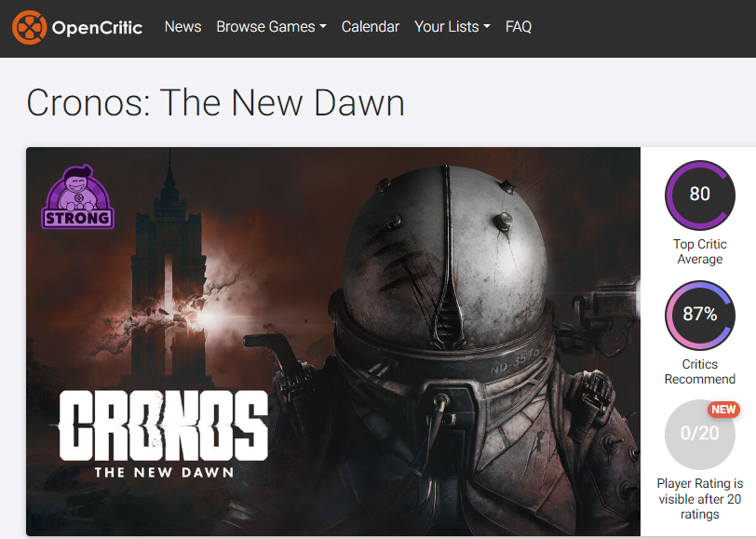
Task: Expand the Your Lists dropdown
Action: tap(452, 26)
